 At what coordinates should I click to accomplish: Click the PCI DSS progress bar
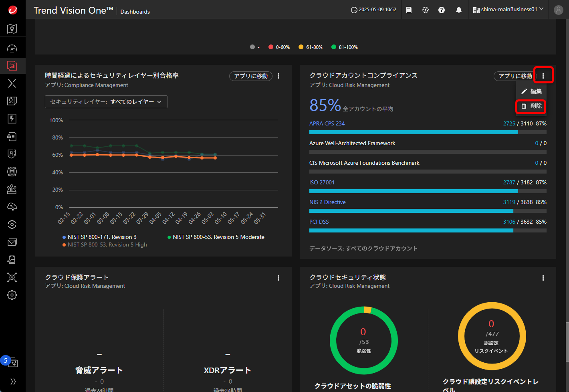(x=428, y=230)
